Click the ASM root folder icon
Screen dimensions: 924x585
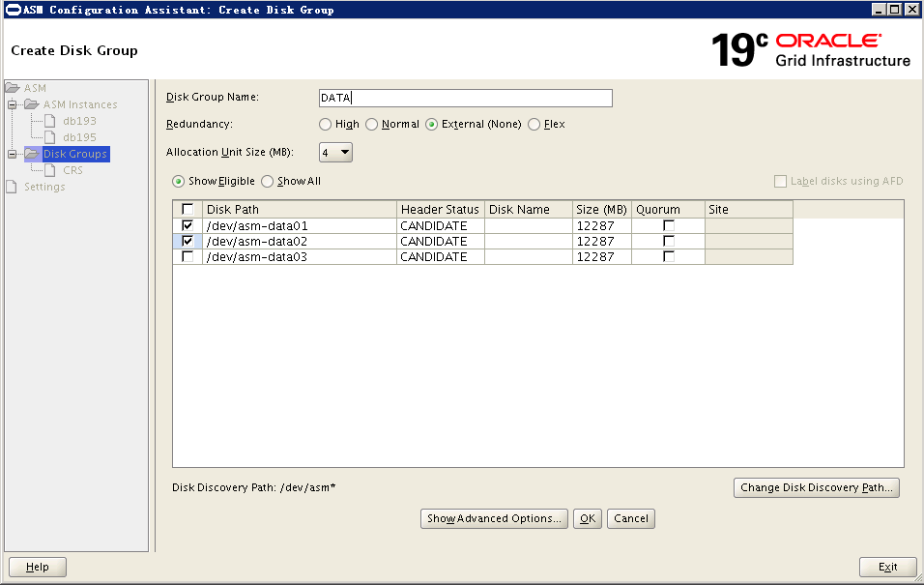12,88
